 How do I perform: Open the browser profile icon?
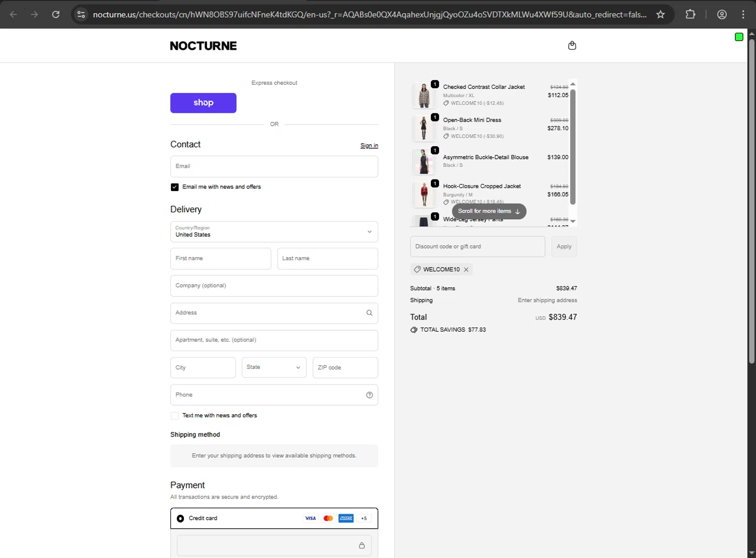point(722,14)
